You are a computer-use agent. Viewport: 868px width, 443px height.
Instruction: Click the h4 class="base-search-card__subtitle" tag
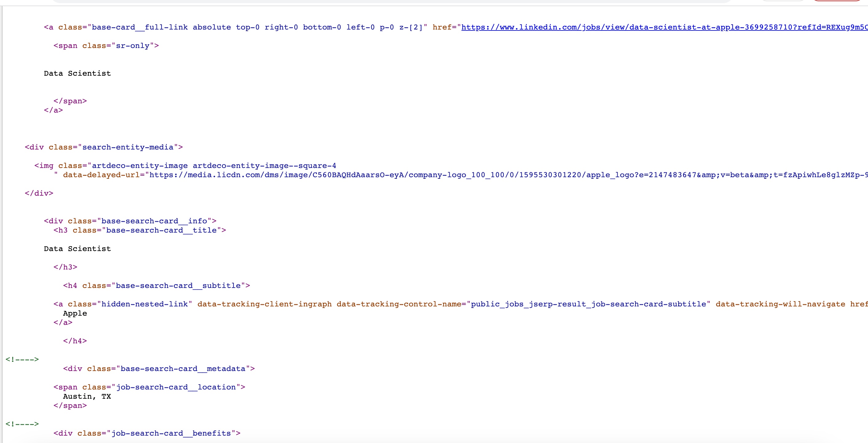[x=157, y=286]
